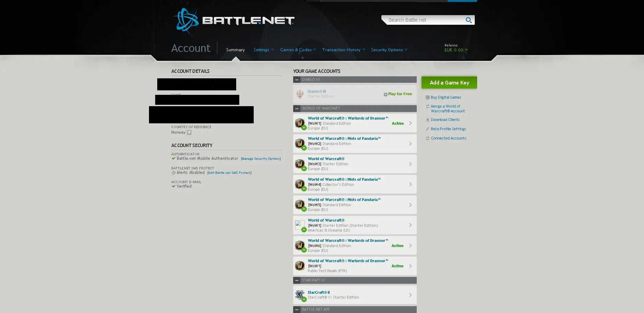This screenshot has height=313, width=644.
Task: Open the Settings dropdown menu
Action: [x=263, y=50]
